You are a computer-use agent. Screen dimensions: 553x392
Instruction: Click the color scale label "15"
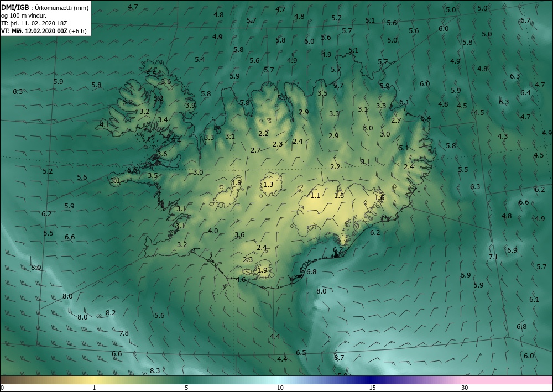click(x=372, y=388)
